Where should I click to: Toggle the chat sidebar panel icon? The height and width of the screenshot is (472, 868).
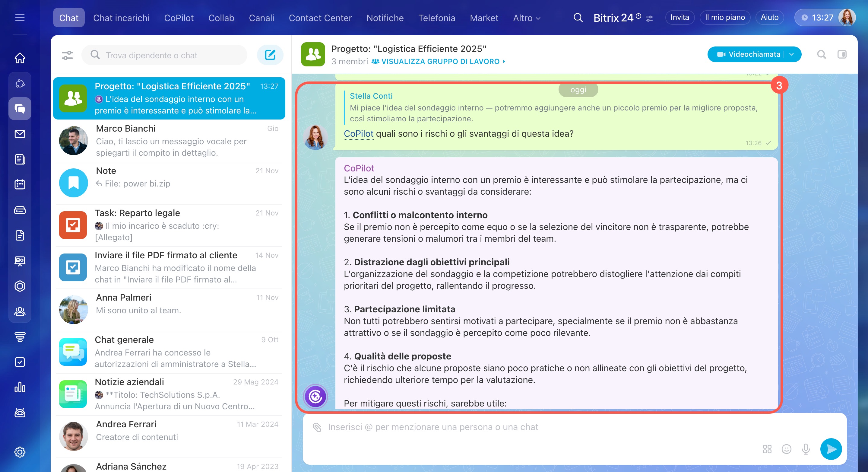point(842,54)
